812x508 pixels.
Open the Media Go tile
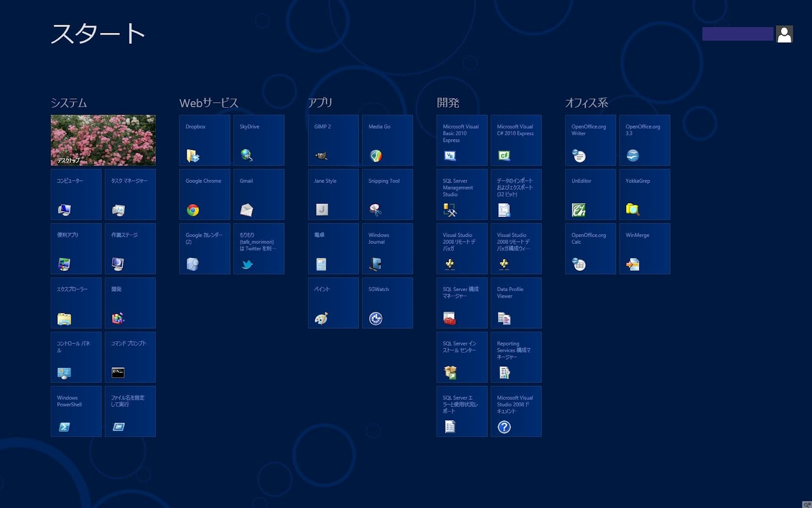pos(388,140)
